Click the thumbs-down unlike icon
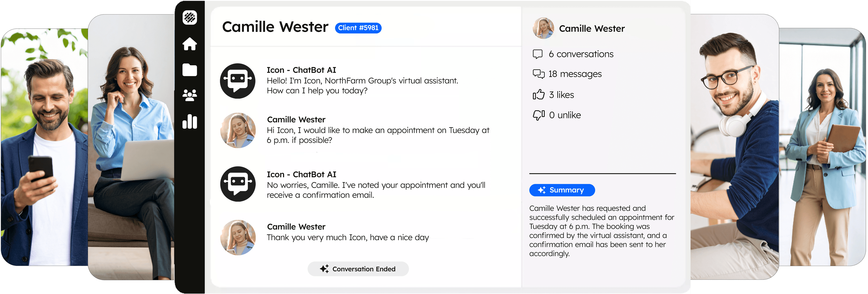 tap(538, 115)
